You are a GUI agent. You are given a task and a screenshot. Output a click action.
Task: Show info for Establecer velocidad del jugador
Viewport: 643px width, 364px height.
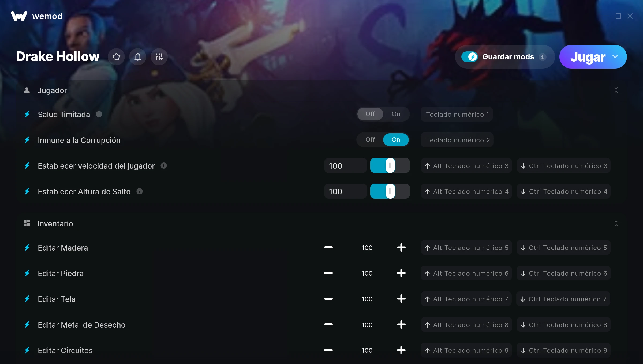pyautogui.click(x=164, y=166)
